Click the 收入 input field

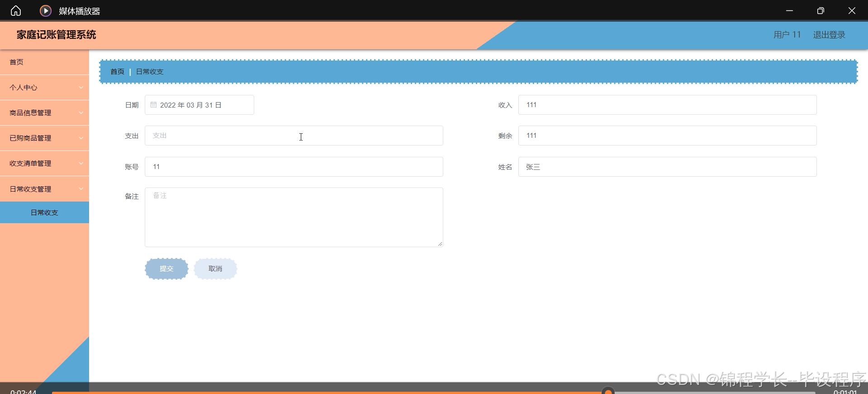tap(667, 105)
